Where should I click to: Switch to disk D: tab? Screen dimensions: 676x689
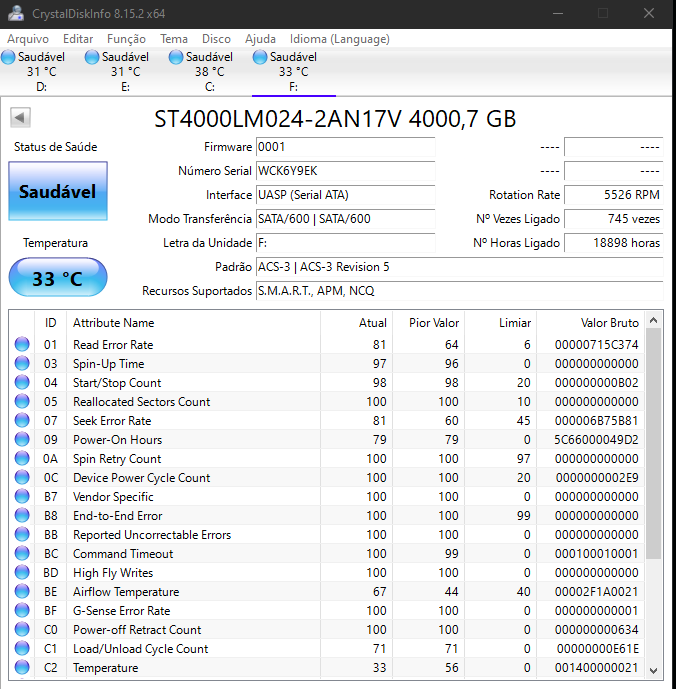[41, 71]
